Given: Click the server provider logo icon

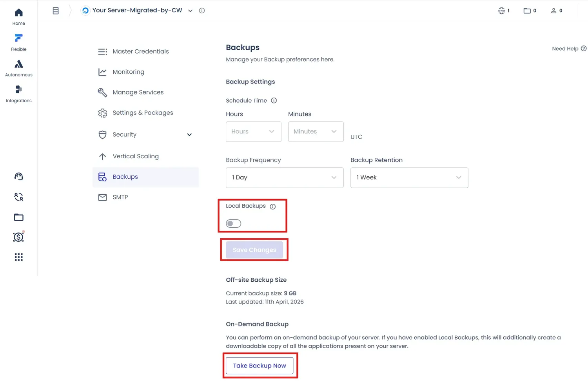Looking at the screenshot, I should [x=85, y=11].
